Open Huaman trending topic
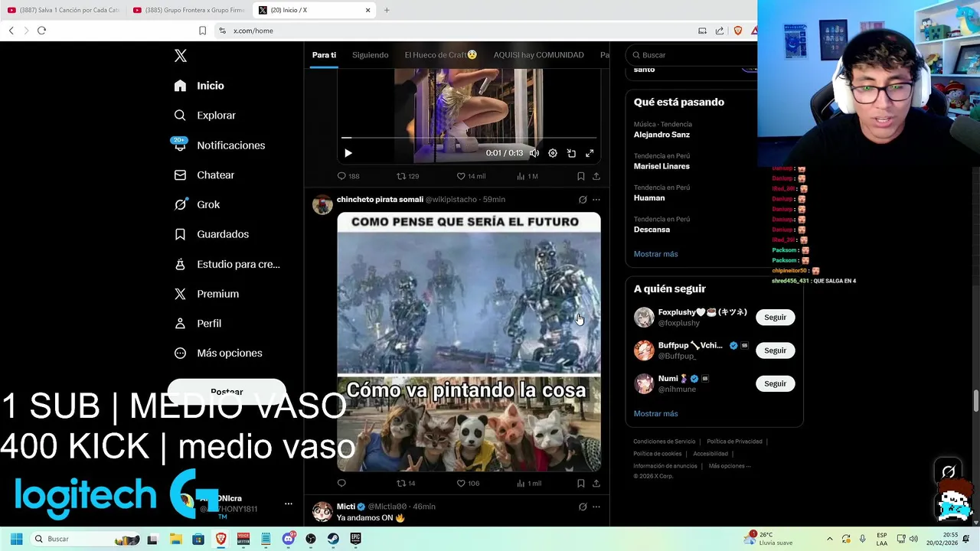This screenshot has height=551, width=980. tap(649, 198)
